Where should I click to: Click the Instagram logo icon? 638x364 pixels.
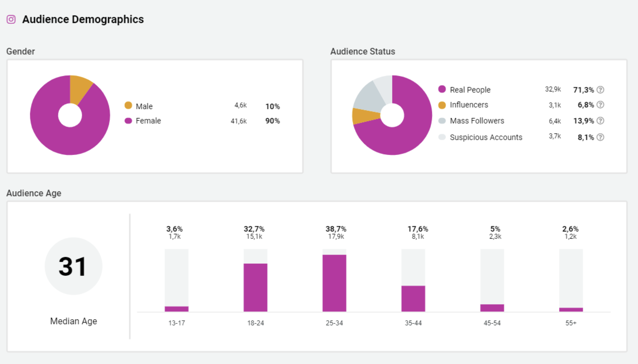tap(11, 19)
